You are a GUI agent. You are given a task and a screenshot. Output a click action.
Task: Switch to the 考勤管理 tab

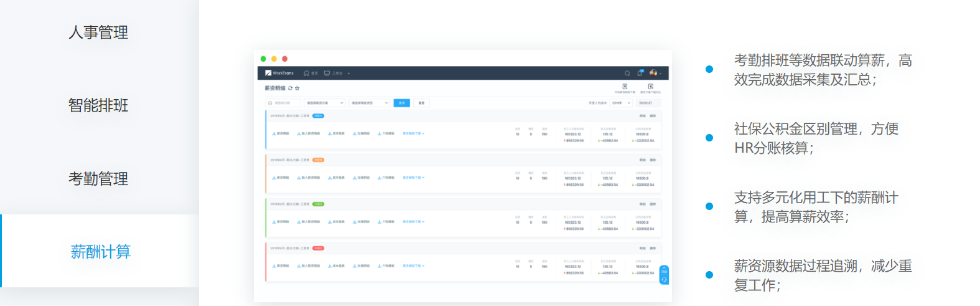[98, 179]
